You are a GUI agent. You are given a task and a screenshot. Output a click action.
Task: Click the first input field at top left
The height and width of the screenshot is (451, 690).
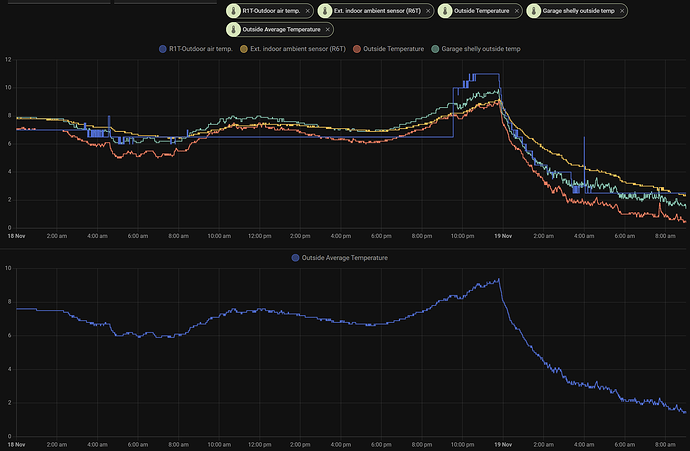[55, 3]
